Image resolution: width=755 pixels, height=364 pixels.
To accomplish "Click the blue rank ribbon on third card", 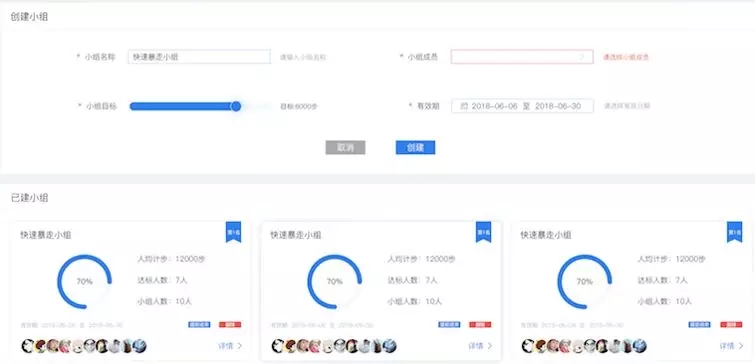I will point(734,232).
